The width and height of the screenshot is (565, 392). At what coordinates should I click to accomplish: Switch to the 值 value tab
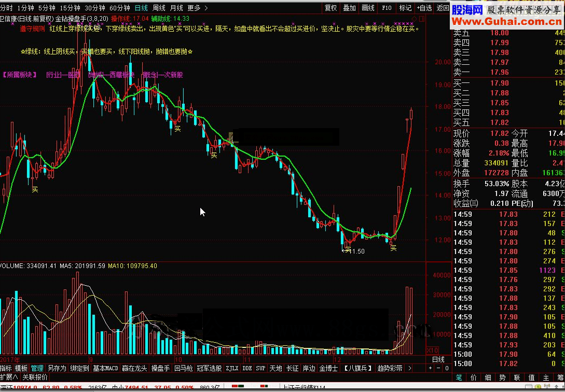[x=531, y=377]
